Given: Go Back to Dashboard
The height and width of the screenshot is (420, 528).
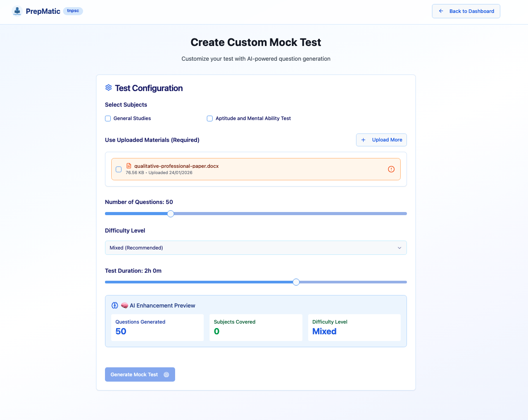Looking at the screenshot, I should [466, 11].
